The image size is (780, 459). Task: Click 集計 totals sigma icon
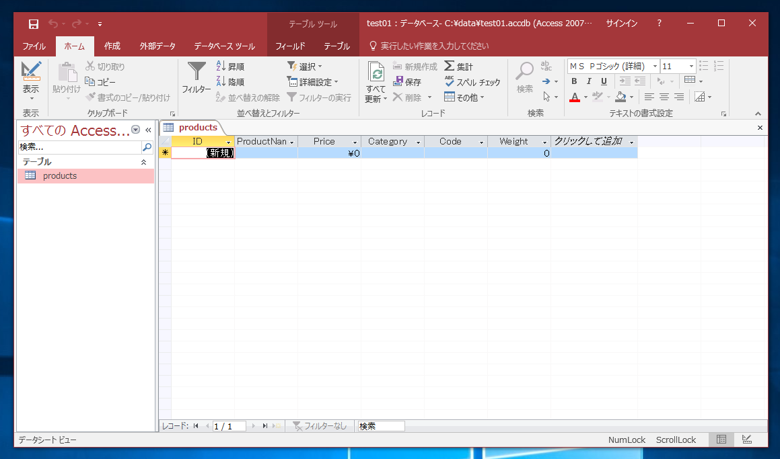(x=459, y=66)
